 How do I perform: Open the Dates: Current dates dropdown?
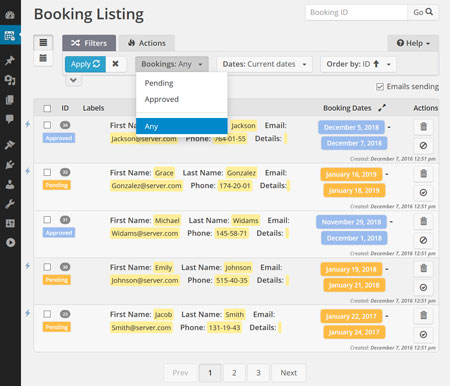pos(265,64)
